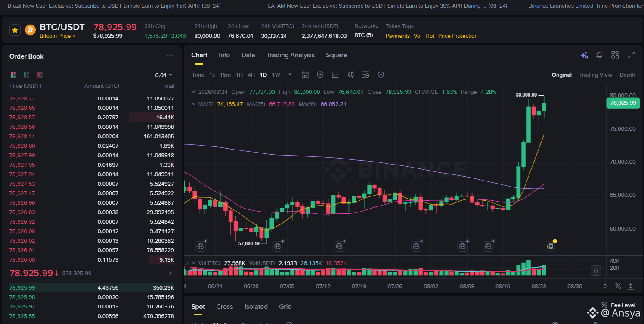The image size is (644, 324).
Task: Open the chart go-to-date calendar icon
Action: click(x=305, y=75)
